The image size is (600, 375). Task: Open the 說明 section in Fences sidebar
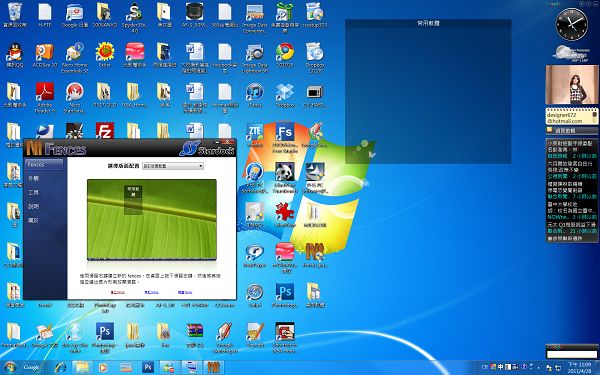(34, 206)
